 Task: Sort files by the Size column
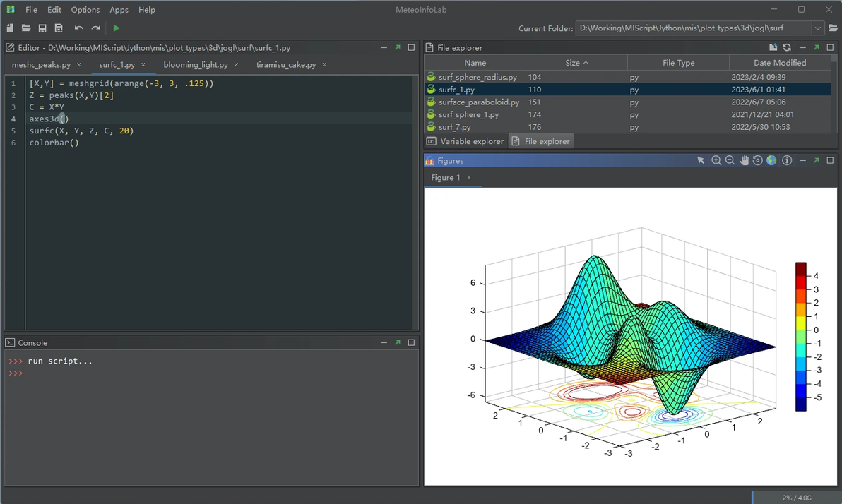pyautogui.click(x=576, y=63)
